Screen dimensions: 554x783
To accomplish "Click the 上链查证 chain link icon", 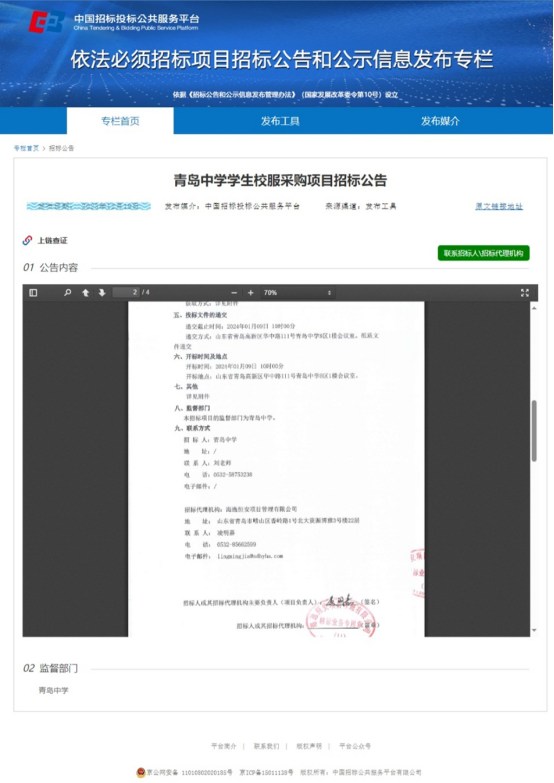I will point(27,241).
